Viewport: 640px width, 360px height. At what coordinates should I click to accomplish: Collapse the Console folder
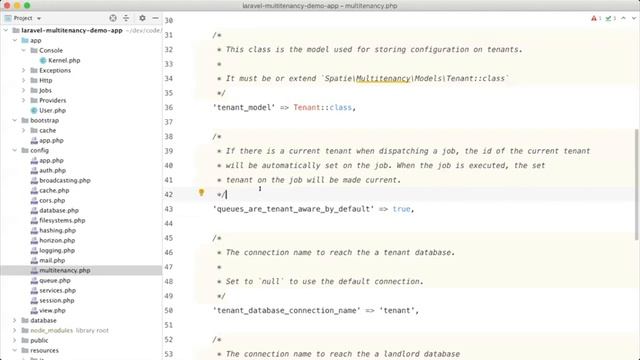[24, 50]
